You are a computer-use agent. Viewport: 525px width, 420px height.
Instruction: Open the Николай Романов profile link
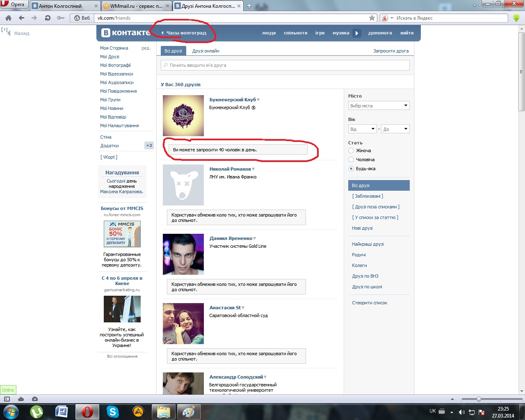point(230,169)
